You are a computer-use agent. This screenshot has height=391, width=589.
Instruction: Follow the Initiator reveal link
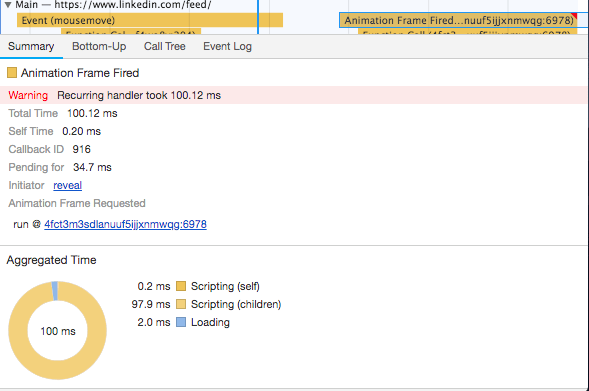[68, 186]
